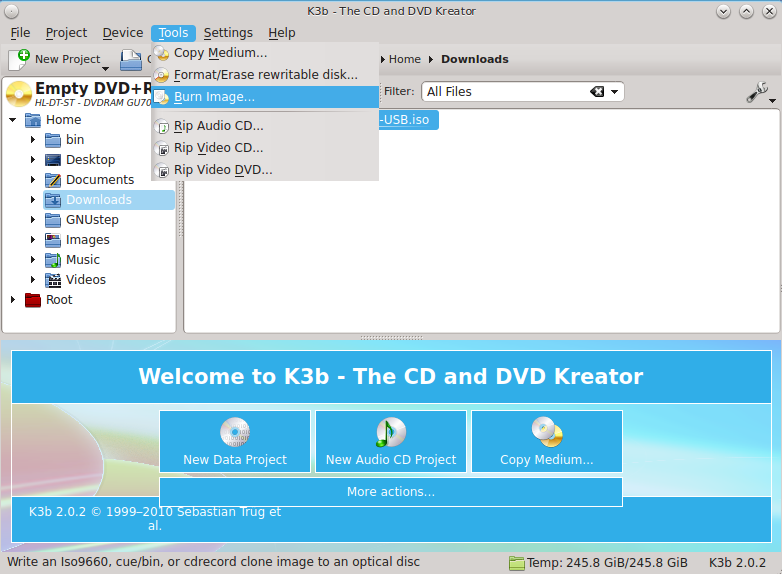Open the Filter dropdown arrow
The image size is (782, 574).
pyautogui.click(x=614, y=92)
